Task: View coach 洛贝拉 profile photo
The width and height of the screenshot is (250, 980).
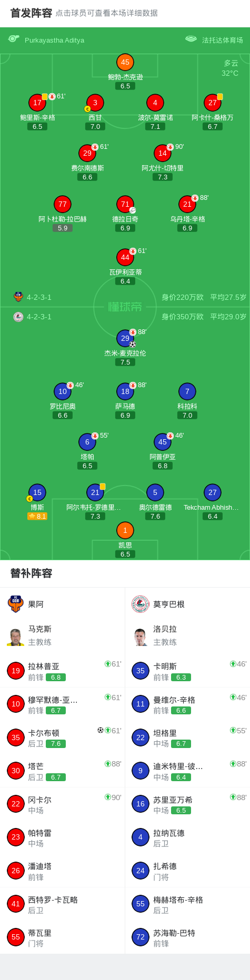Action: [x=141, y=637]
